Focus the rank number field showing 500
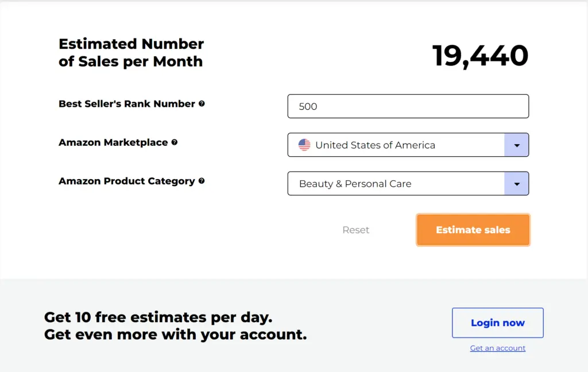The width and height of the screenshot is (588, 372). click(x=408, y=106)
